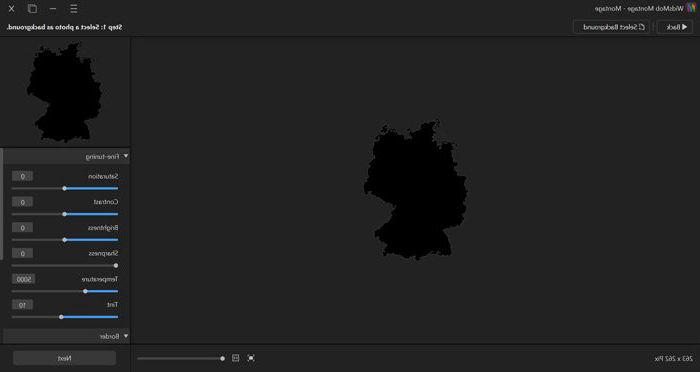This screenshot has height=372, width=700.
Task: Click the Select Background button
Action: pos(612,27)
